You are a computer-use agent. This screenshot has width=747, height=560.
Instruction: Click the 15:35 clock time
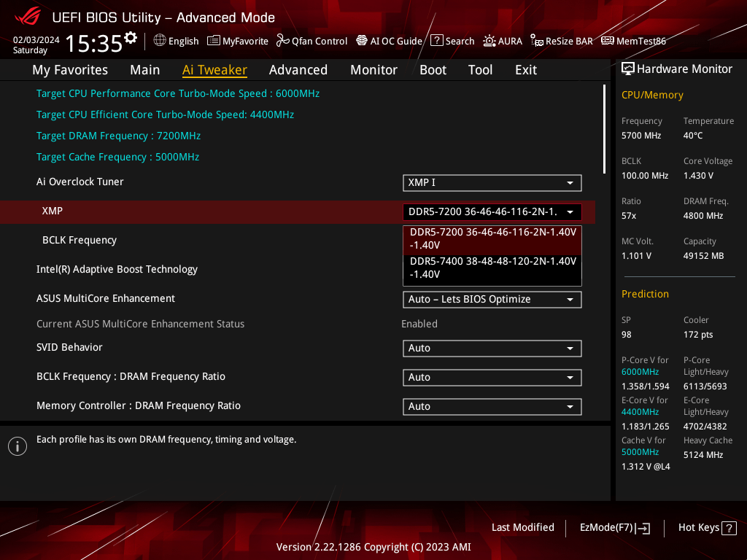tap(94, 44)
